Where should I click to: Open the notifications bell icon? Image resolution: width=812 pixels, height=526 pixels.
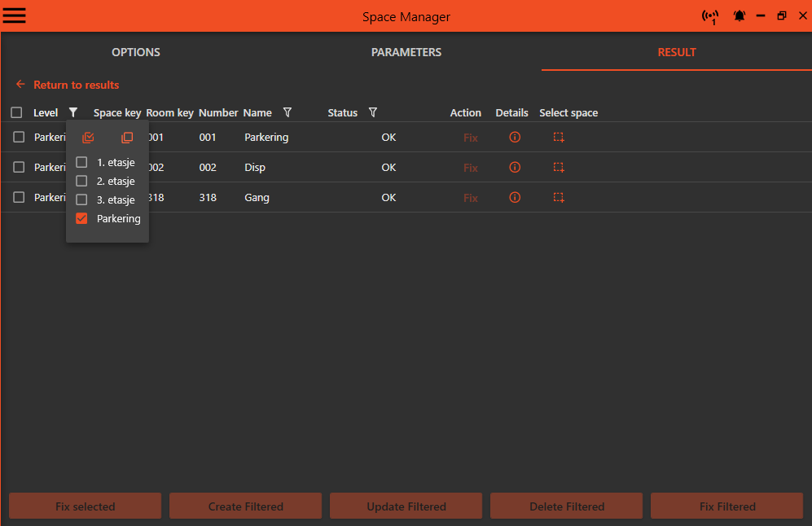pos(740,16)
